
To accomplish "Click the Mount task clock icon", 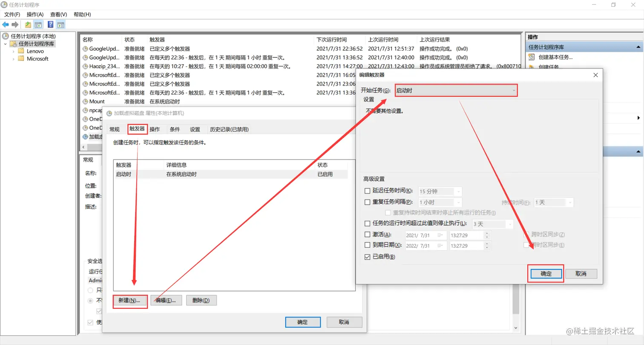I will pyautogui.click(x=85, y=101).
